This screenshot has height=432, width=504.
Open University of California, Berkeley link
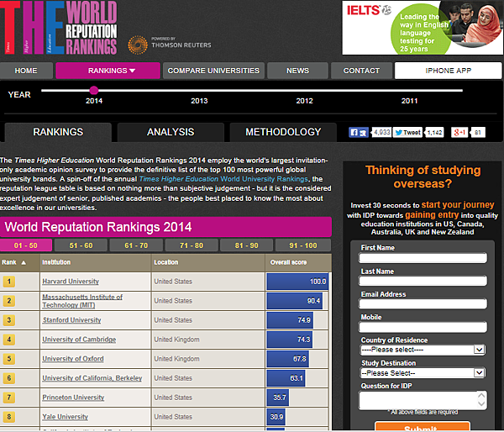point(92,378)
